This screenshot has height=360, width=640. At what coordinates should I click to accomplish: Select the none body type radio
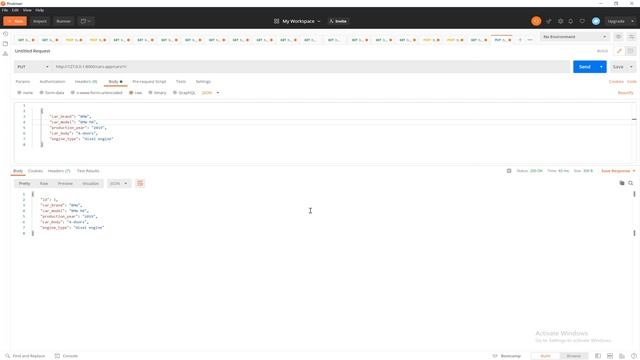(x=19, y=93)
